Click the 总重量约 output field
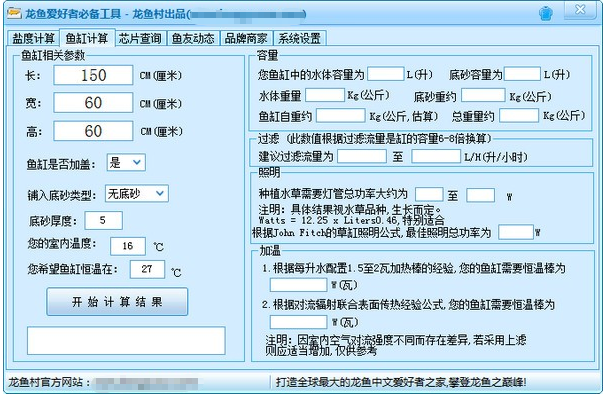Viewport: 605px width, 396px height. (x=519, y=115)
